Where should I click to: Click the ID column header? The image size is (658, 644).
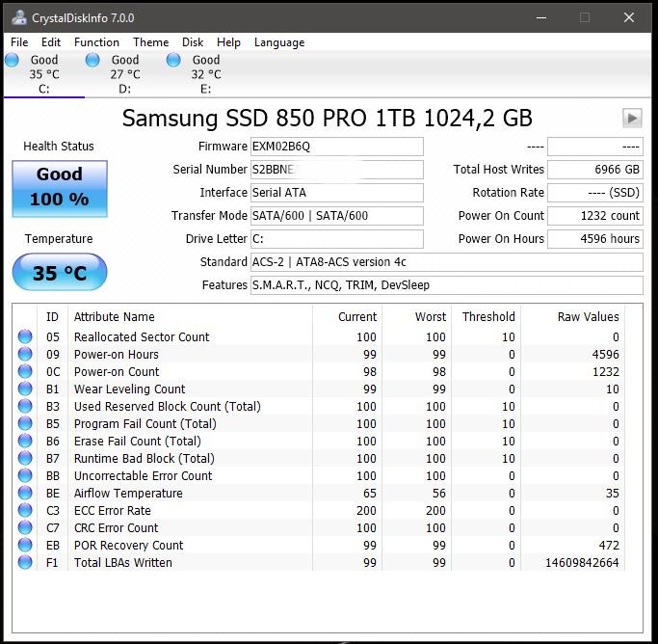pyautogui.click(x=52, y=316)
